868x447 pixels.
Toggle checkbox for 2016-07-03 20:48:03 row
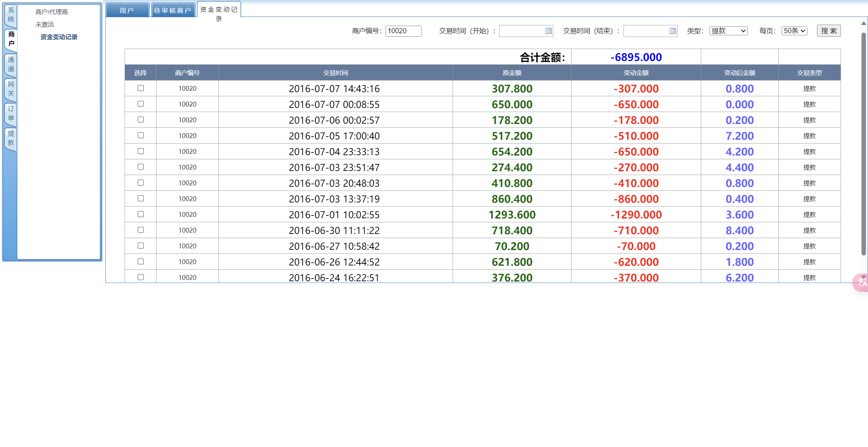coord(141,183)
